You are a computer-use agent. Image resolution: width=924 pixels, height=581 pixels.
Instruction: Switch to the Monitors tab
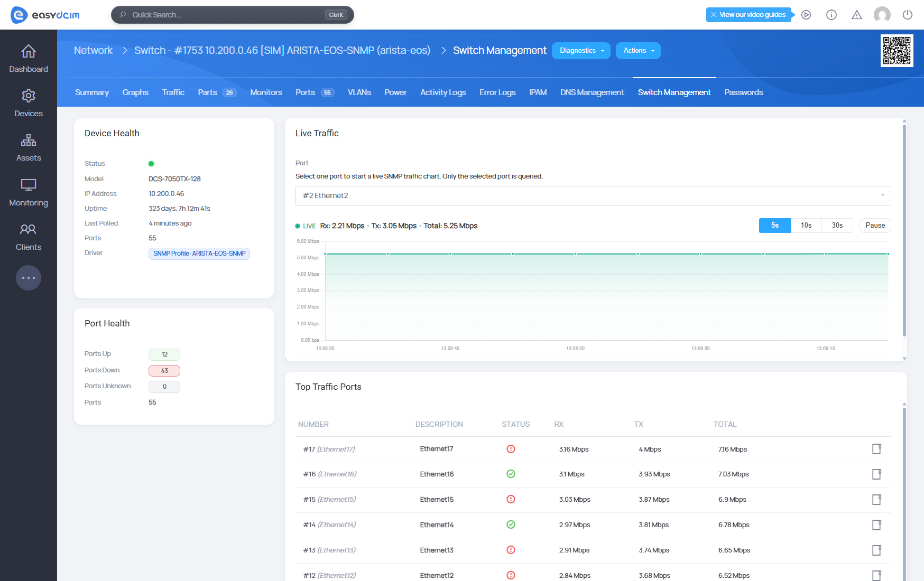[x=266, y=92]
